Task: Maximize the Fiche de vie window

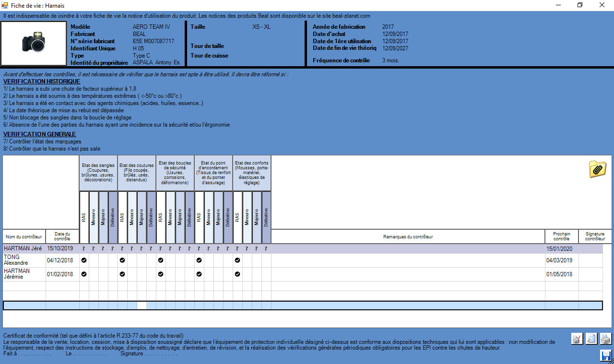Action: pos(579,5)
